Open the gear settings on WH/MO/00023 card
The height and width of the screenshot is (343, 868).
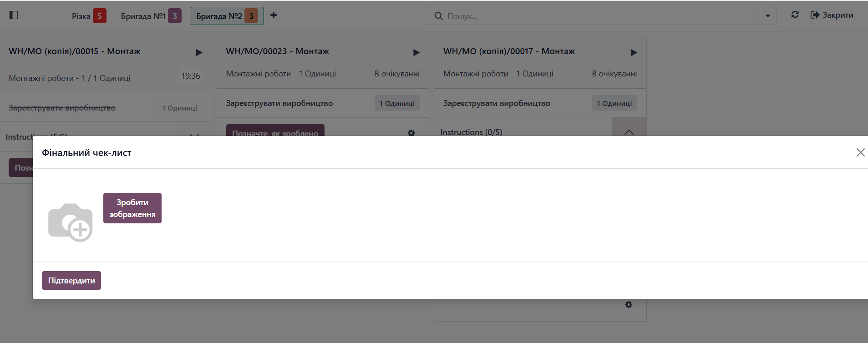tap(411, 133)
